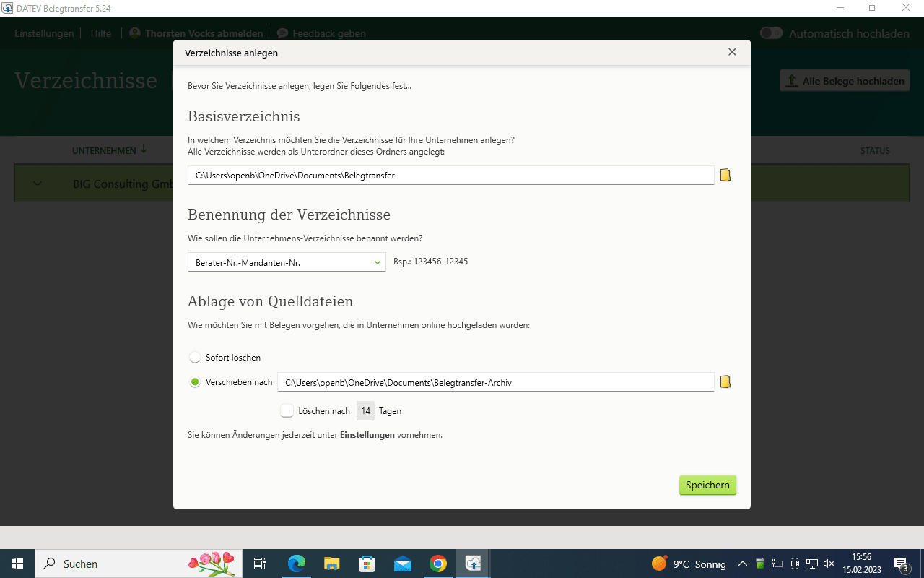The height and width of the screenshot is (578, 924).
Task: Open the Einstellungen menu
Action: tap(44, 33)
